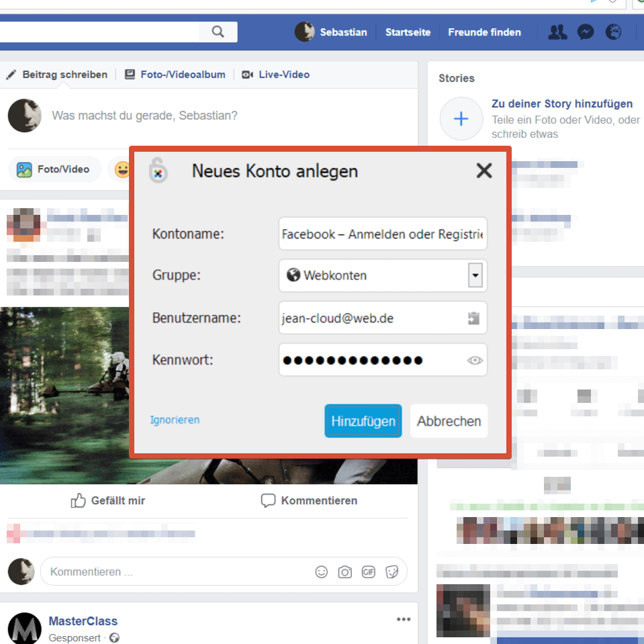Open the MasterClass page link
644x644 pixels.
coord(83,620)
